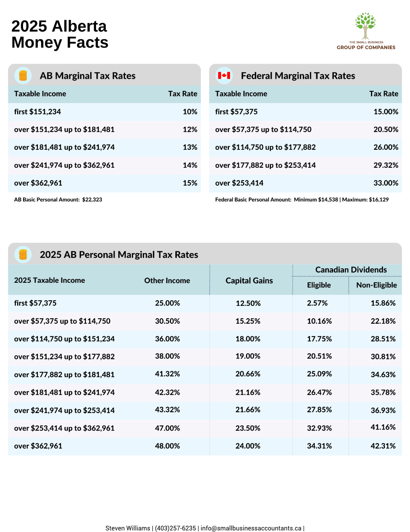Click the 'over $362,961' row in AB table

pyautogui.click(x=38, y=183)
